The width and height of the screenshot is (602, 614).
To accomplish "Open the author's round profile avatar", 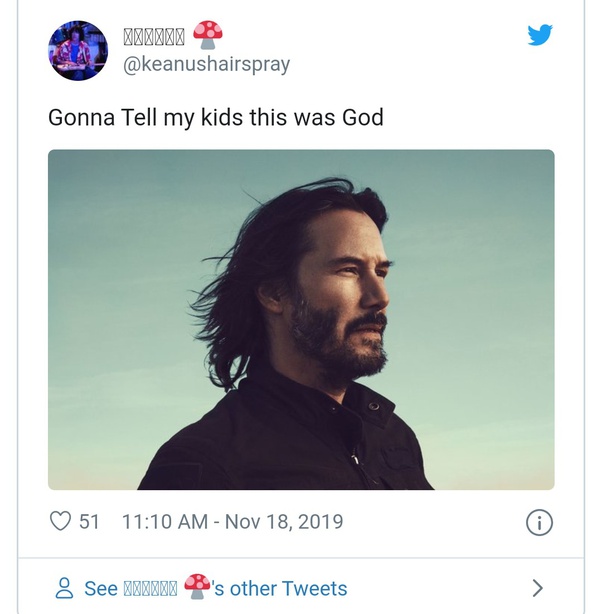I will [77, 50].
